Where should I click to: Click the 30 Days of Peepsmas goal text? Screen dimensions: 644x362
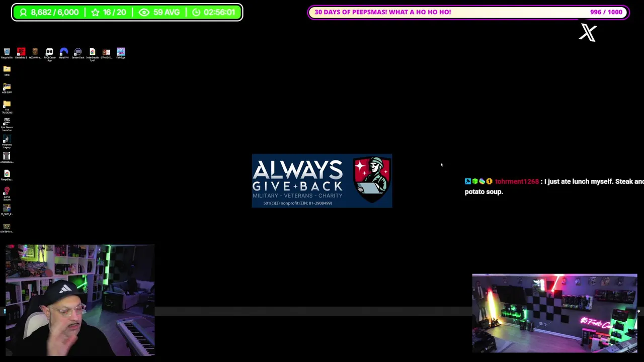click(382, 12)
